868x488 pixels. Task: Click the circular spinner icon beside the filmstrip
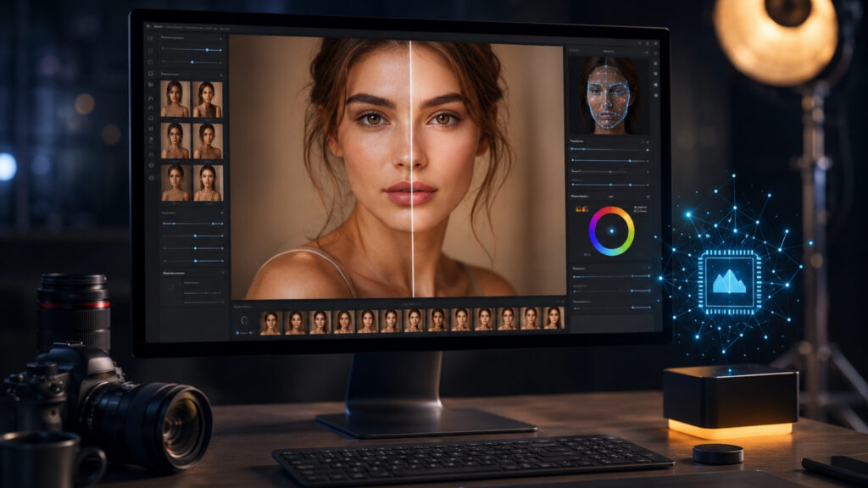(x=244, y=320)
